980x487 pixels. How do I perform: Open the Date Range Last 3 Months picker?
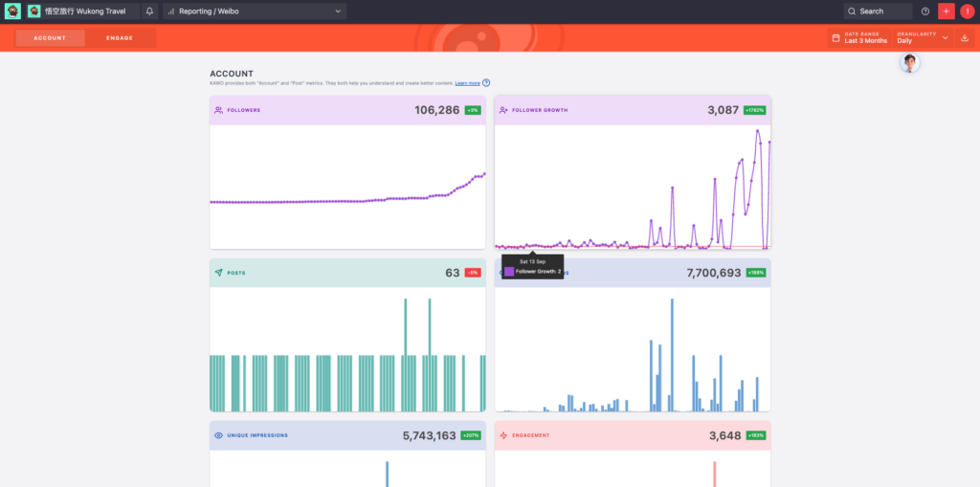(x=859, y=38)
